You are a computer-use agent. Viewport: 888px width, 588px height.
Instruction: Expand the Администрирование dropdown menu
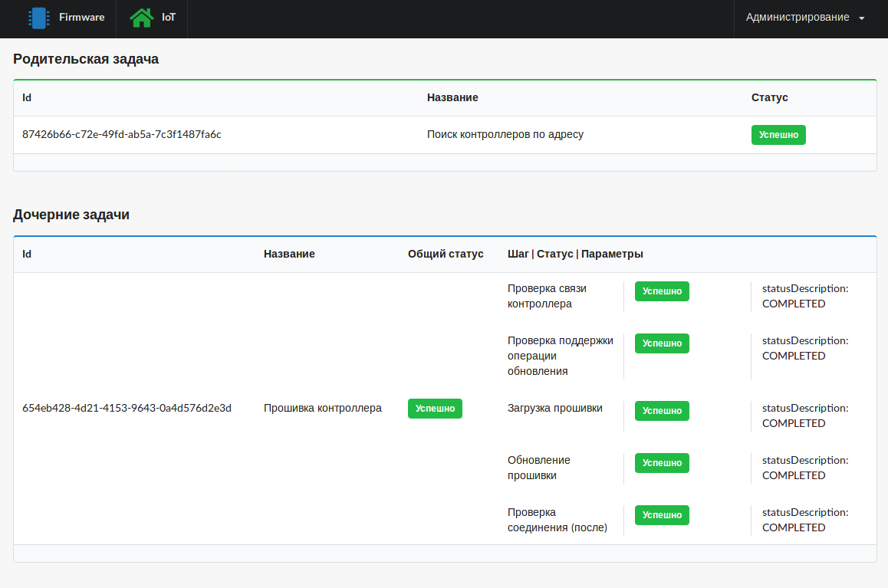pyautogui.click(x=798, y=17)
